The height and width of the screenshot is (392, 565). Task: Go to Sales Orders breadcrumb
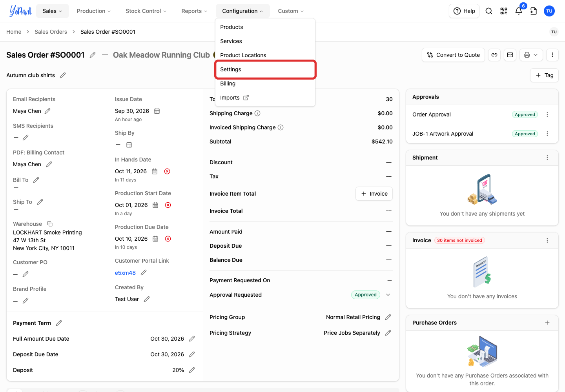51,32
